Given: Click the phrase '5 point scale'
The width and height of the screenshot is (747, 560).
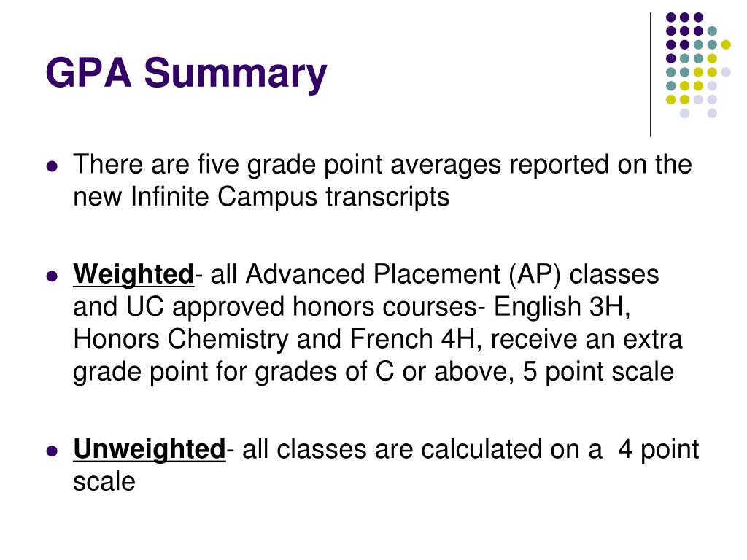Looking at the screenshot, I should click(x=598, y=371).
